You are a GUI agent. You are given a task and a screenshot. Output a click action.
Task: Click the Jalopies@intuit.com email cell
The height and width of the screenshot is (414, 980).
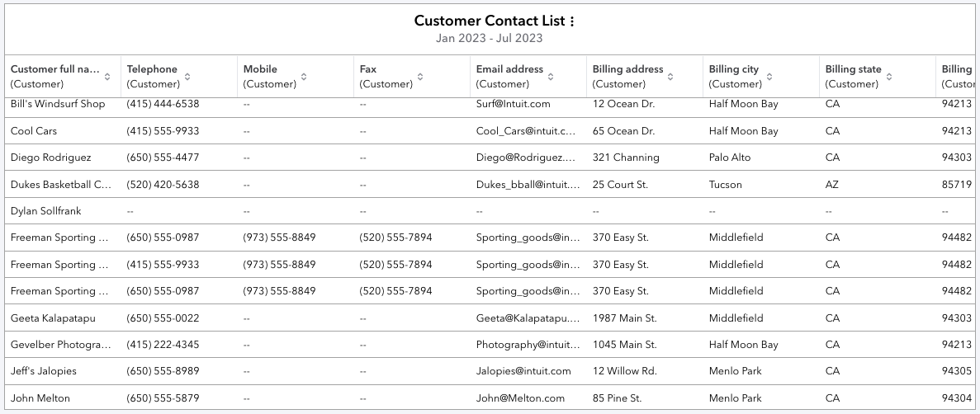tap(523, 371)
